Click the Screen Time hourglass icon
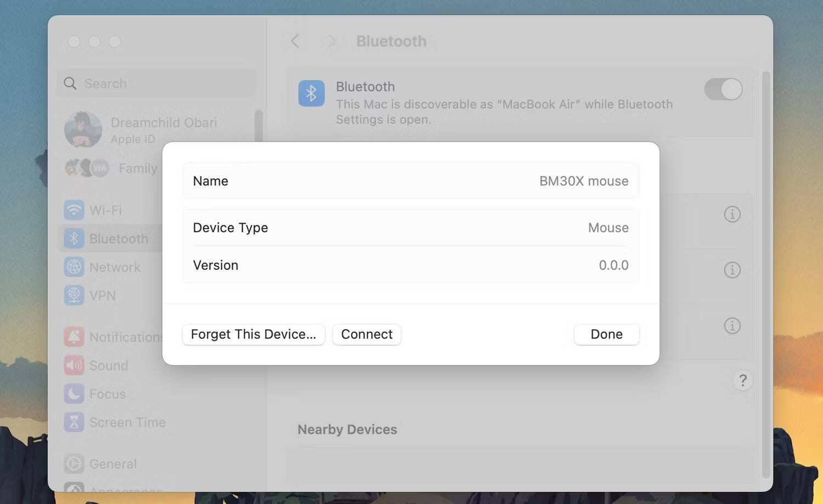The width and height of the screenshot is (823, 504). 74,422
